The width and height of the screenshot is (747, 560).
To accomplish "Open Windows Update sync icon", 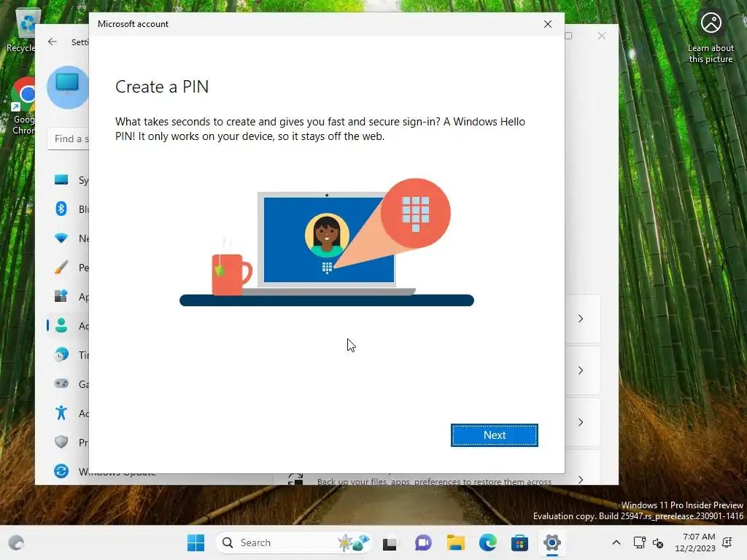I will click(x=61, y=471).
